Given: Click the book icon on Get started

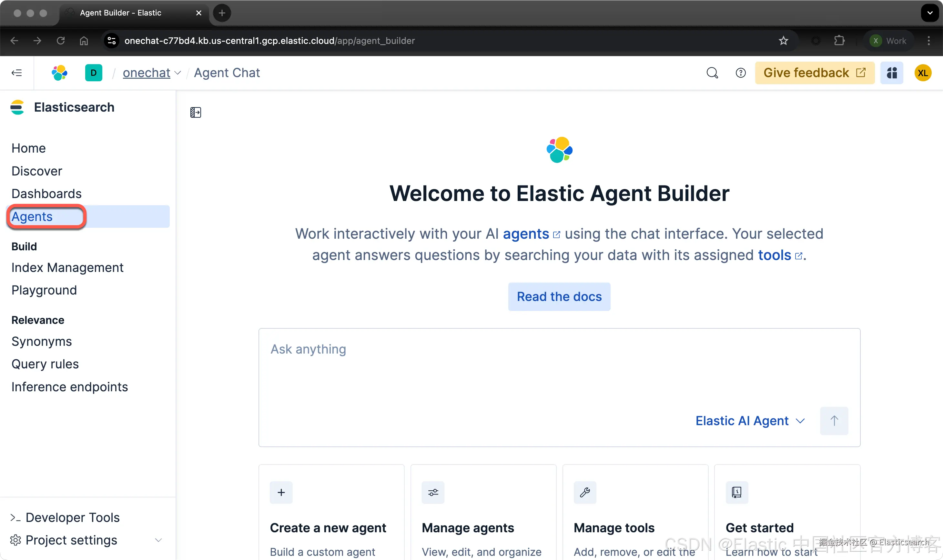Looking at the screenshot, I should pyautogui.click(x=736, y=493).
